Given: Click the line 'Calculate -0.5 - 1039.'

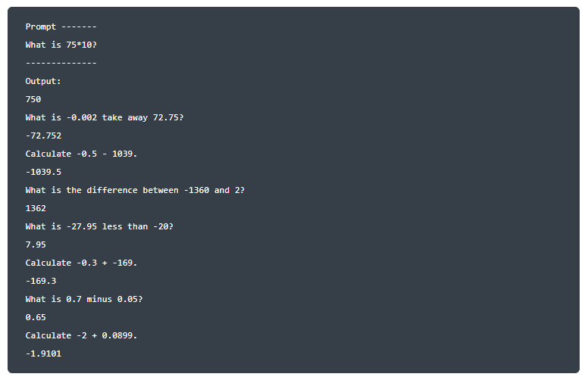Looking at the screenshot, I should point(81,154).
